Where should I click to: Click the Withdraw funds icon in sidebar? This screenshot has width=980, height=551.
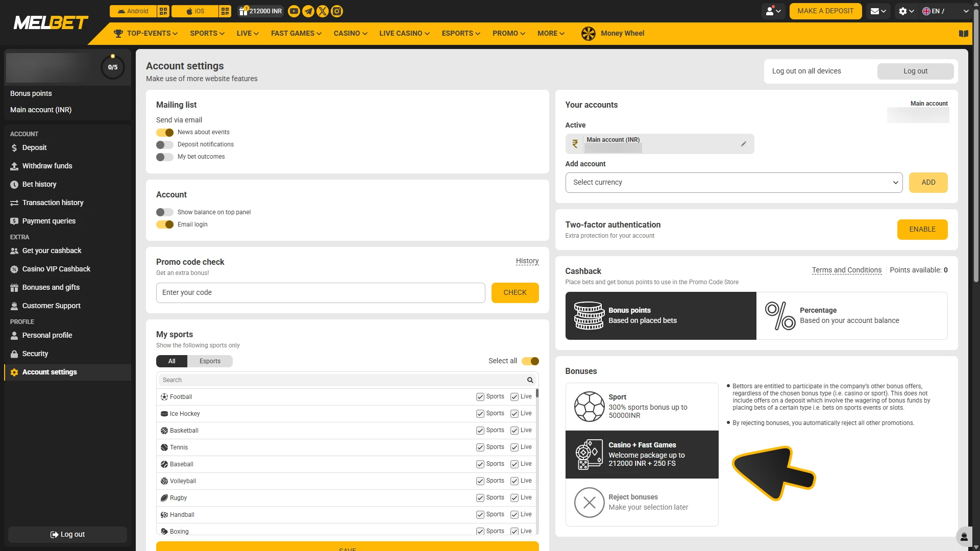click(x=14, y=166)
